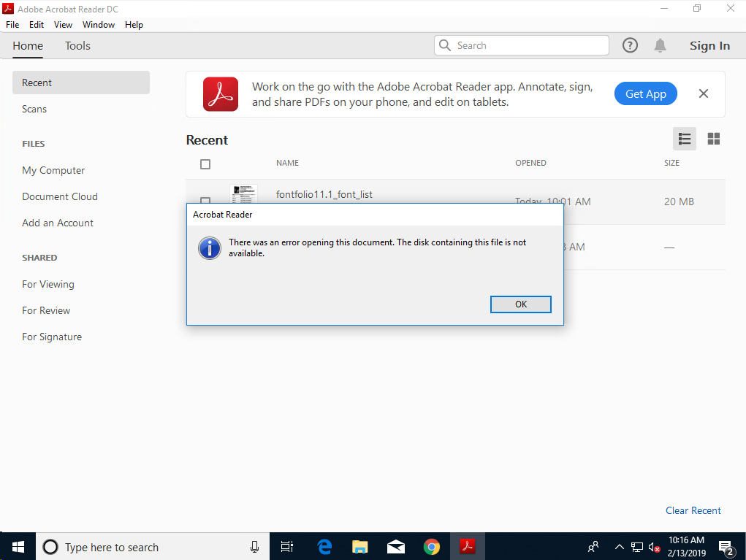Open the Windows Start menu
746x560 pixels.
click(18, 547)
